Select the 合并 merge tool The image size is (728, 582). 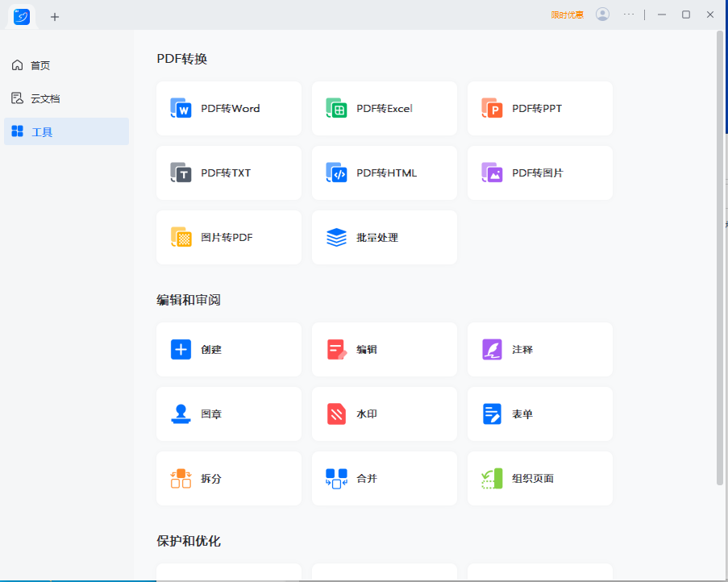[x=384, y=478]
